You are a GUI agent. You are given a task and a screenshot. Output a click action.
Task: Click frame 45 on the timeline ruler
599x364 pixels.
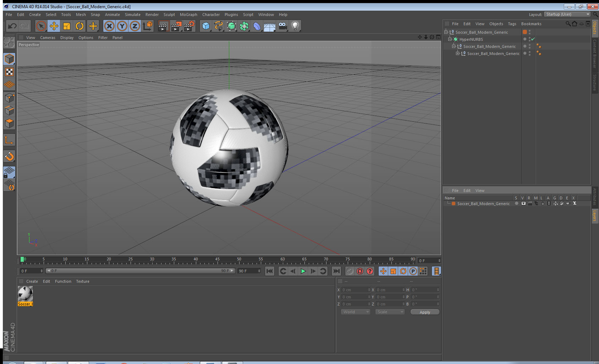[217, 260]
